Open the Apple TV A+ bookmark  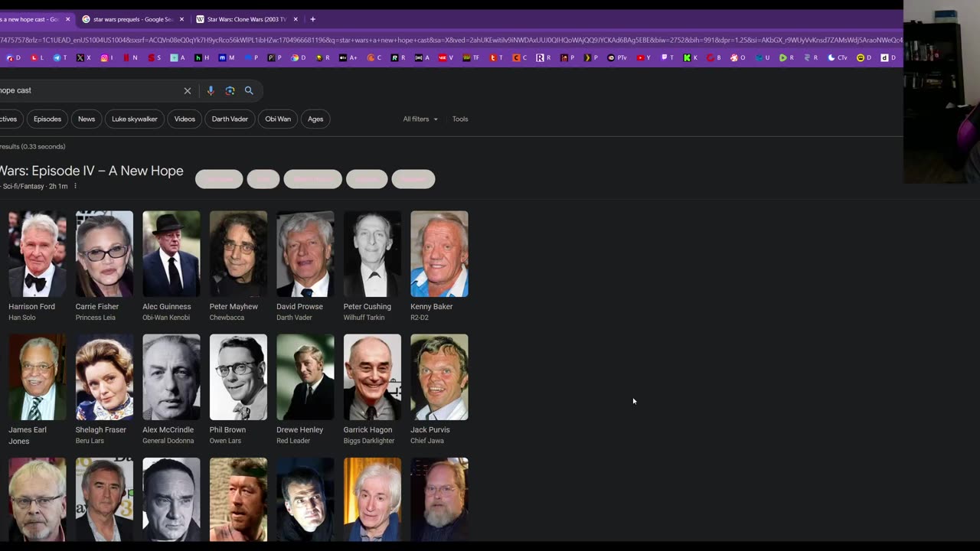tap(348, 57)
